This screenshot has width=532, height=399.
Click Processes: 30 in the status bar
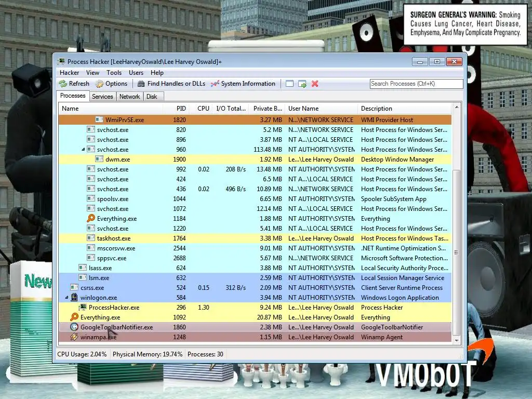[205, 354]
